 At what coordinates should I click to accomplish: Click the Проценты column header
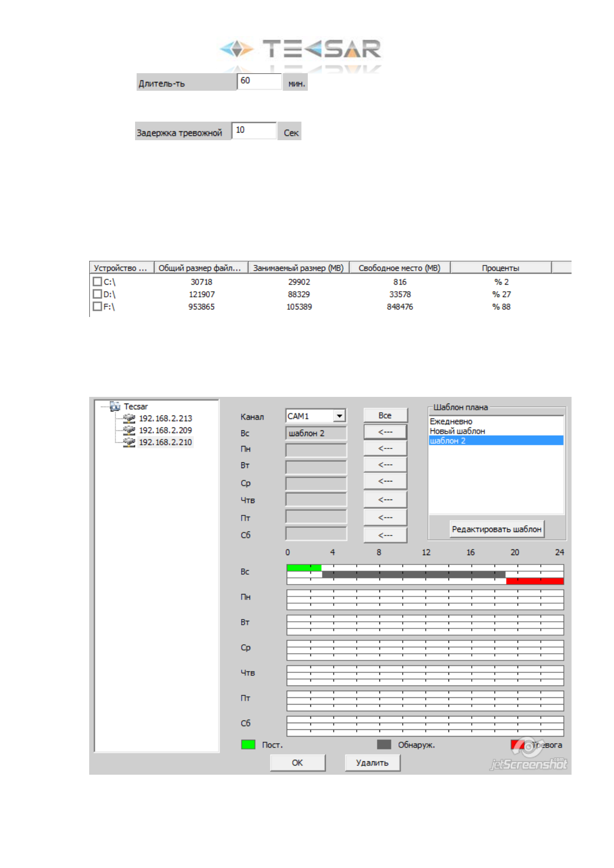[500, 268]
